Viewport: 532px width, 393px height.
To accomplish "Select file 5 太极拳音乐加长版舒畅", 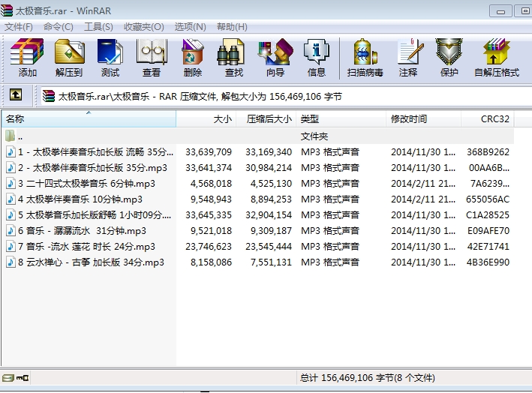I will coord(95,215).
